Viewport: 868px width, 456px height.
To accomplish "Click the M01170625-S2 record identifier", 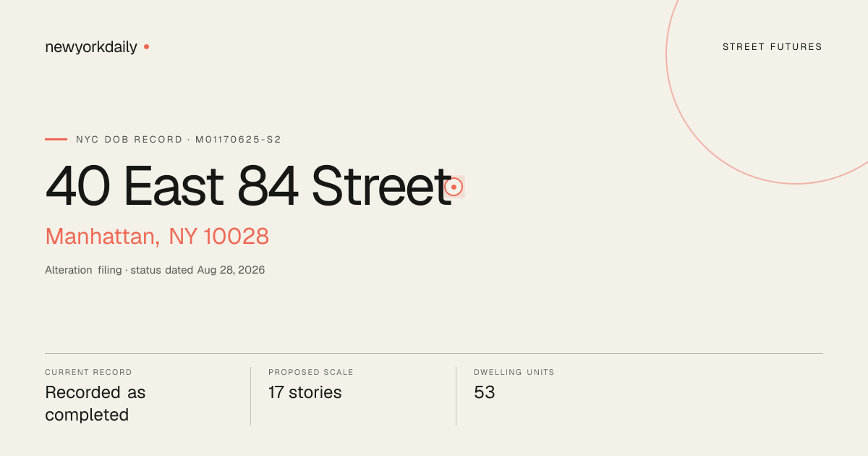I will coord(238,139).
